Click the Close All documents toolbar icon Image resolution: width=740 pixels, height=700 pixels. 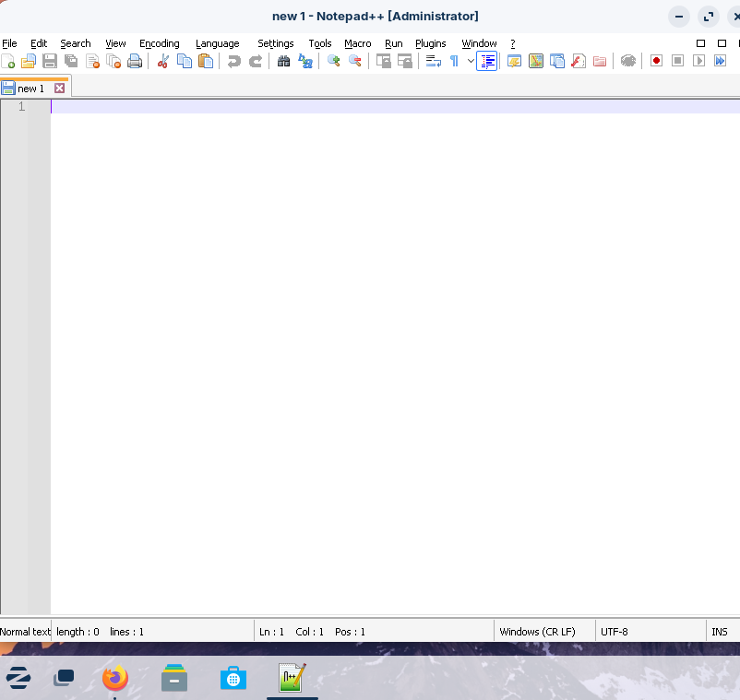tap(113, 61)
